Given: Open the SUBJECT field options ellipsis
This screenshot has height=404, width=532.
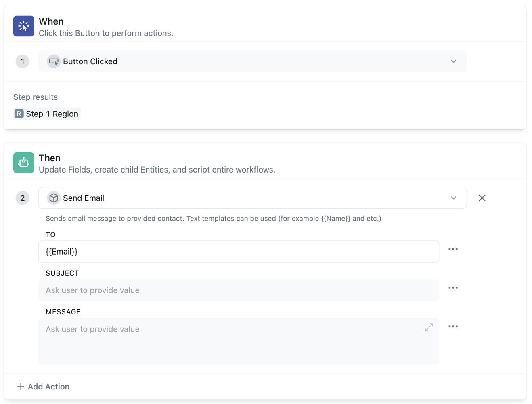Looking at the screenshot, I should [x=453, y=288].
